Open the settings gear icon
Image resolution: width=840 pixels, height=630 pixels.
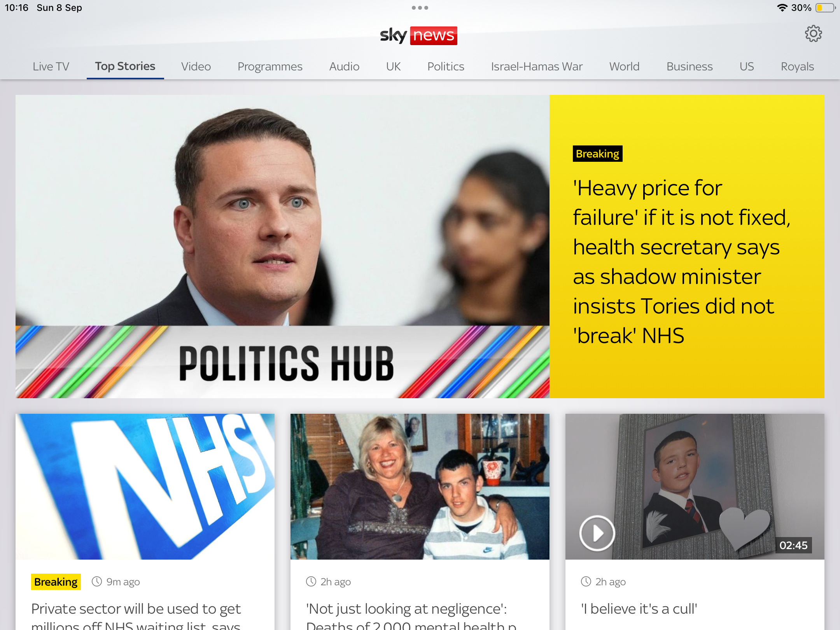[813, 34]
